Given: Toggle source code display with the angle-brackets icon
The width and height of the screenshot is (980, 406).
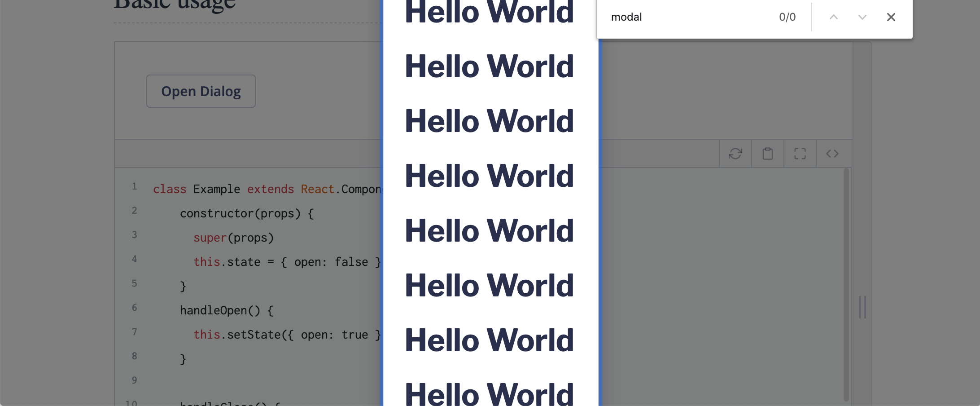Looking at the screenshot, I should [x=832, y=153].
